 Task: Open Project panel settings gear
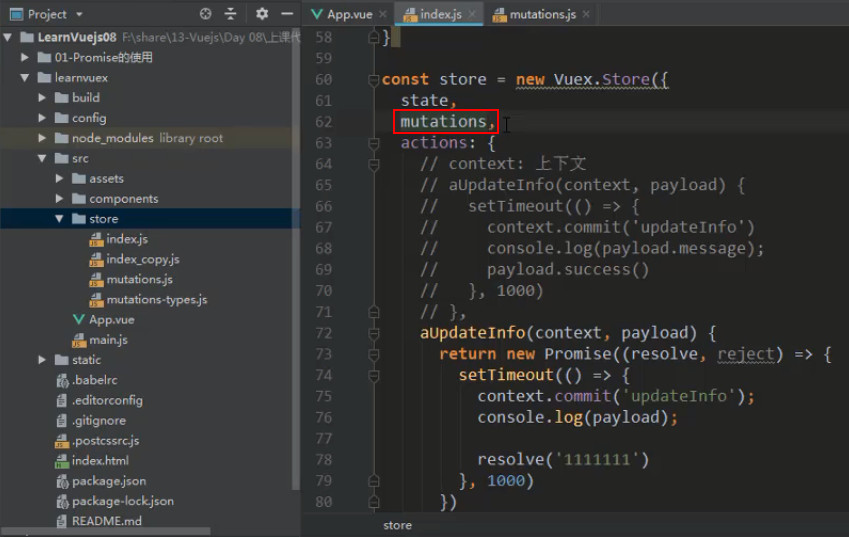click(262, 14)
